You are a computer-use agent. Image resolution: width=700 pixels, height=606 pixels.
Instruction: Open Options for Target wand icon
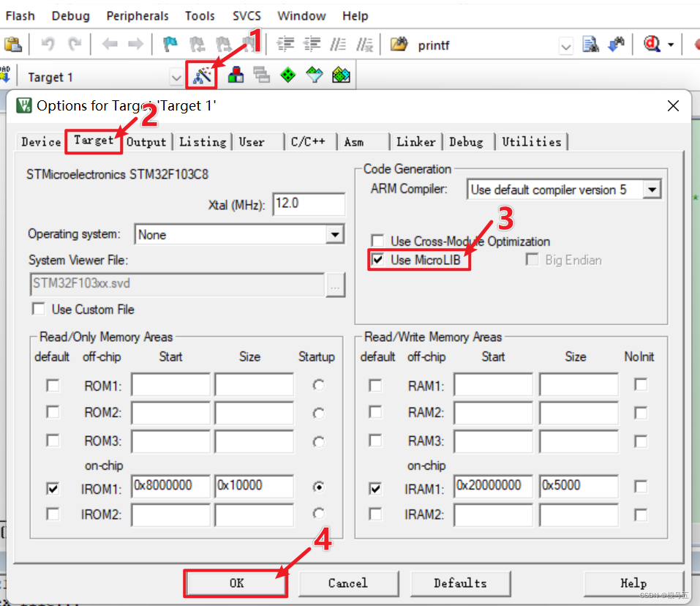pyautogui.click(x=202, y=75)
